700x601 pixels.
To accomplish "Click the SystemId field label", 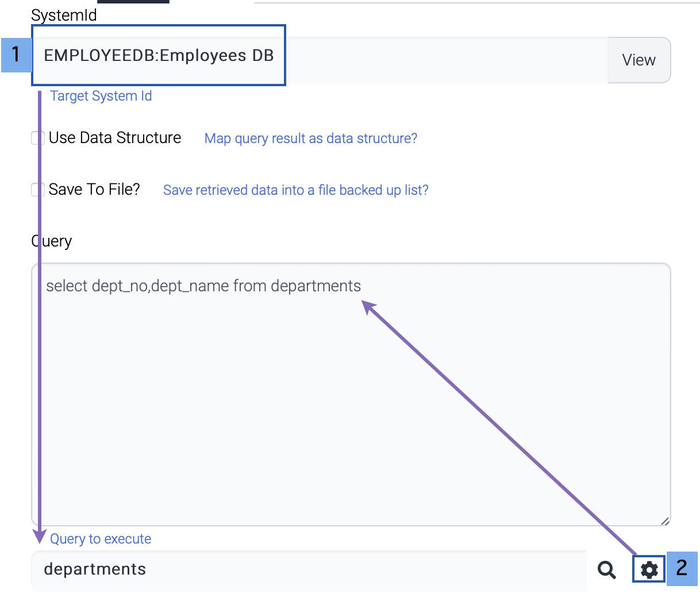I will [64, 16].
